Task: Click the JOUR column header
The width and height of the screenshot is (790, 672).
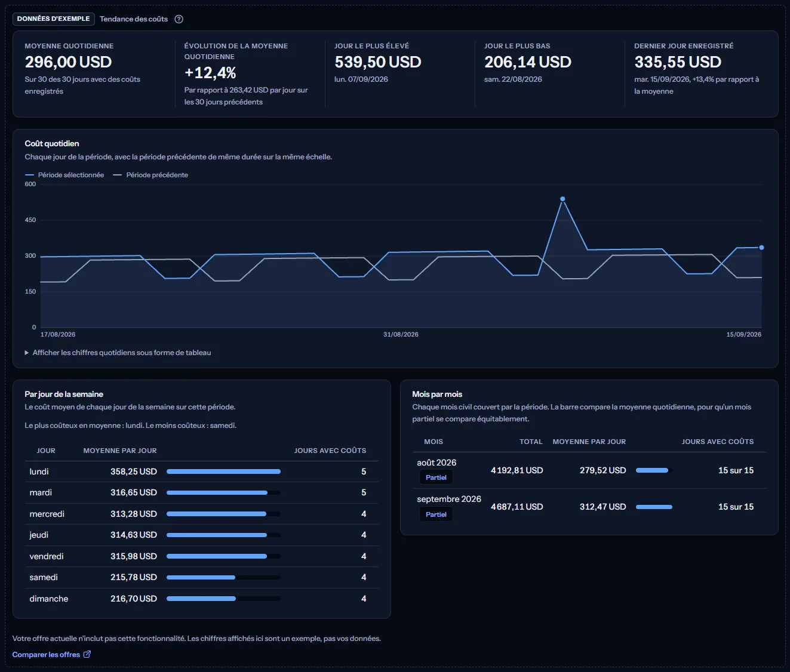Action: coord(46,451)
